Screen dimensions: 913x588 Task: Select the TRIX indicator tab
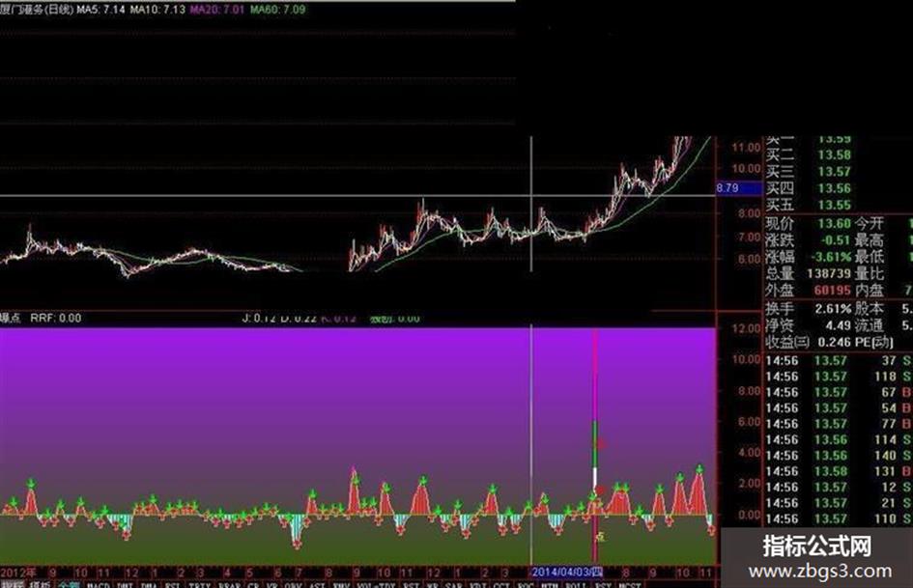tap(199, 584)
